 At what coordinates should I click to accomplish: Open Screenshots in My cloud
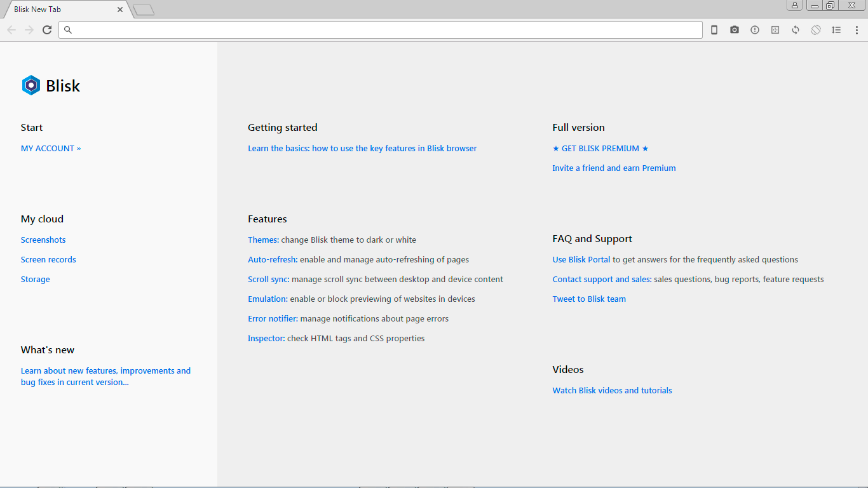pos(43,240)
